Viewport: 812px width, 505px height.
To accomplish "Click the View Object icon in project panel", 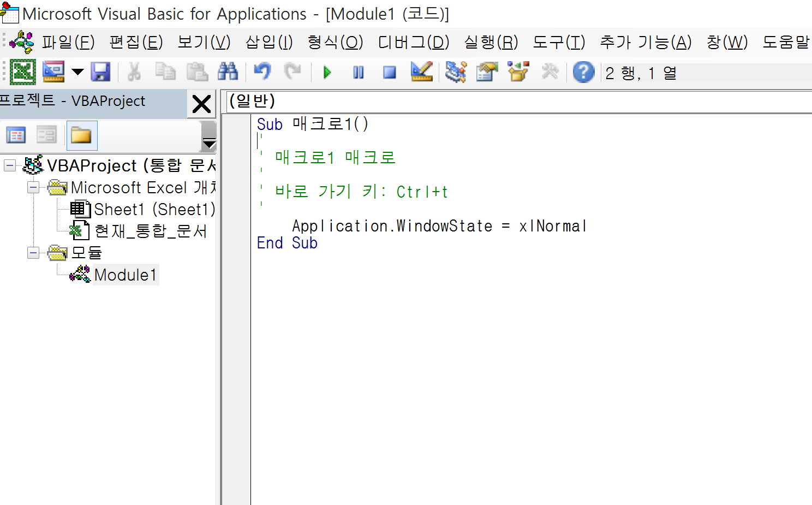I will pyautogui.click(x=47, y=135).
